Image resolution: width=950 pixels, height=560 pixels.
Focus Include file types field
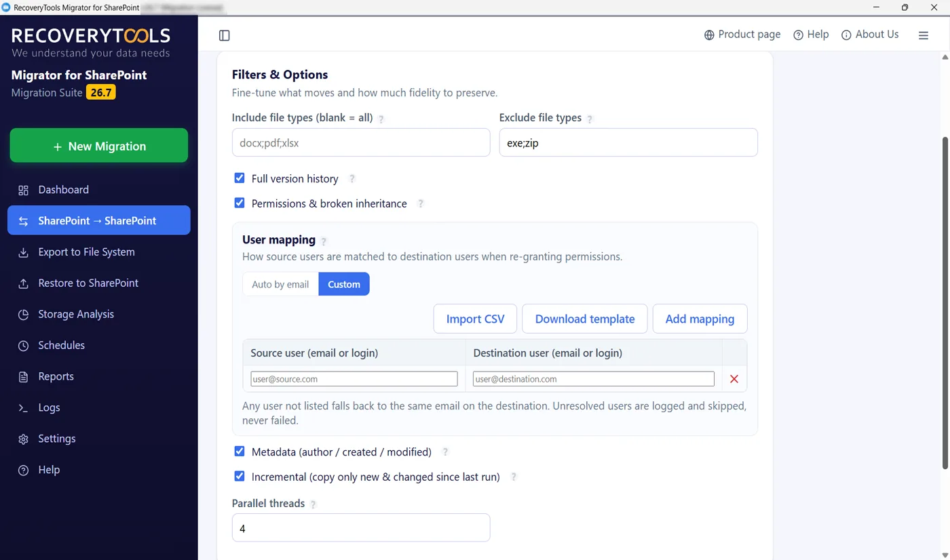pyautogui.click(x=361, y=142)
